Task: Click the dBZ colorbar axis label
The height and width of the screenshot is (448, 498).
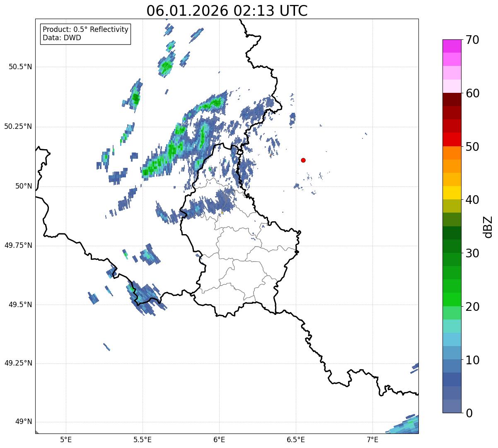Action: click(x=488, y=226)
